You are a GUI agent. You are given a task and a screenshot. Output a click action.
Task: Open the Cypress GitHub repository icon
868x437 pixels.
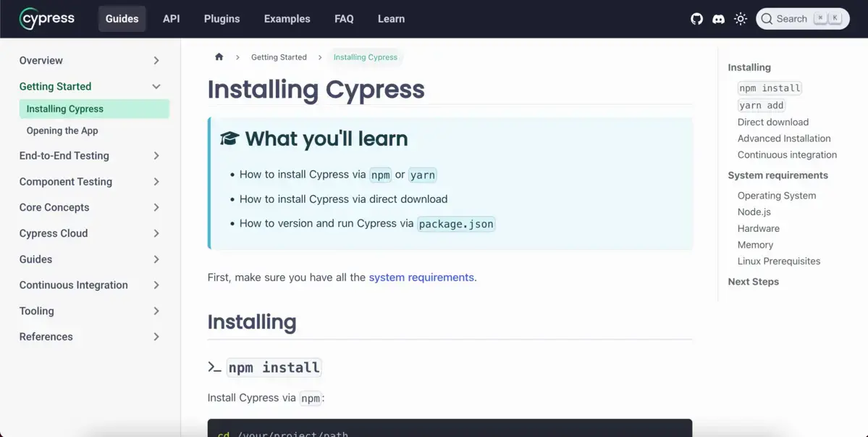[x=696, y=19]
